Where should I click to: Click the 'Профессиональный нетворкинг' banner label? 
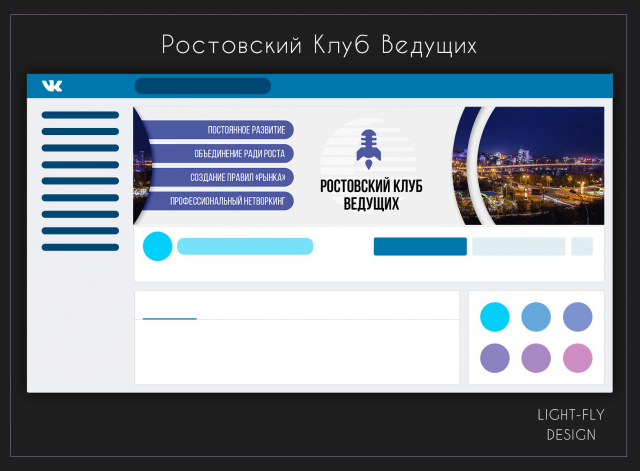coord(227,201)
